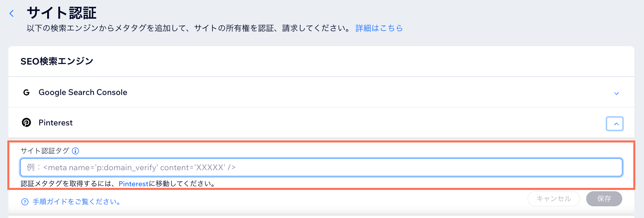The height and width of the screenshot is (218, 644).
Task: Click the Pinterest logo icon
Action: [26, 123]
